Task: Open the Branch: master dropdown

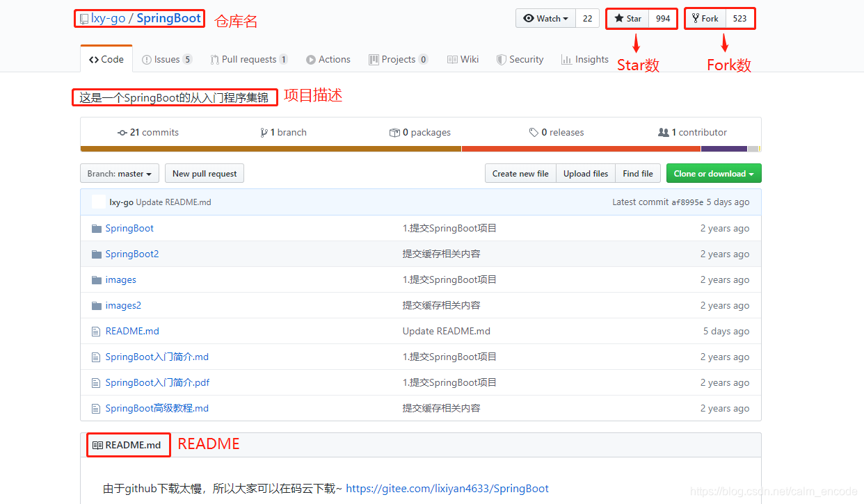Action: point(120,174)
